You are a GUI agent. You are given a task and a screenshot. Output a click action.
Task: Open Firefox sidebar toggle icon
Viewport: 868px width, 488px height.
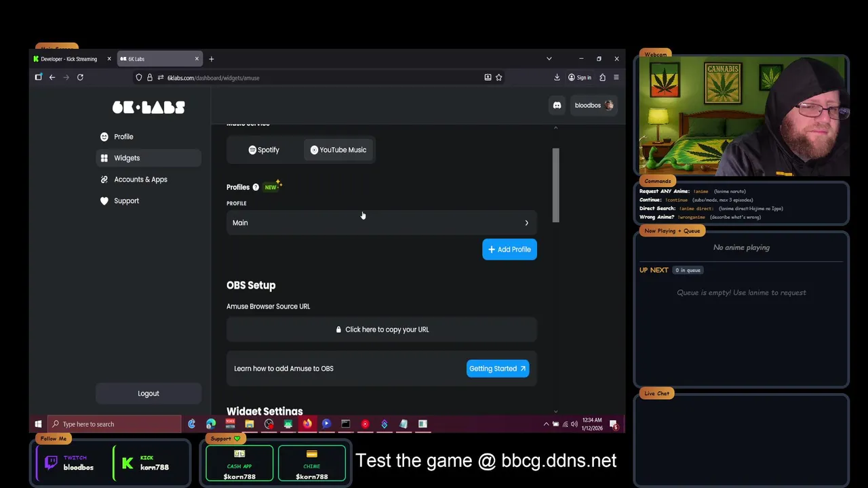click(x=39, y=77)
